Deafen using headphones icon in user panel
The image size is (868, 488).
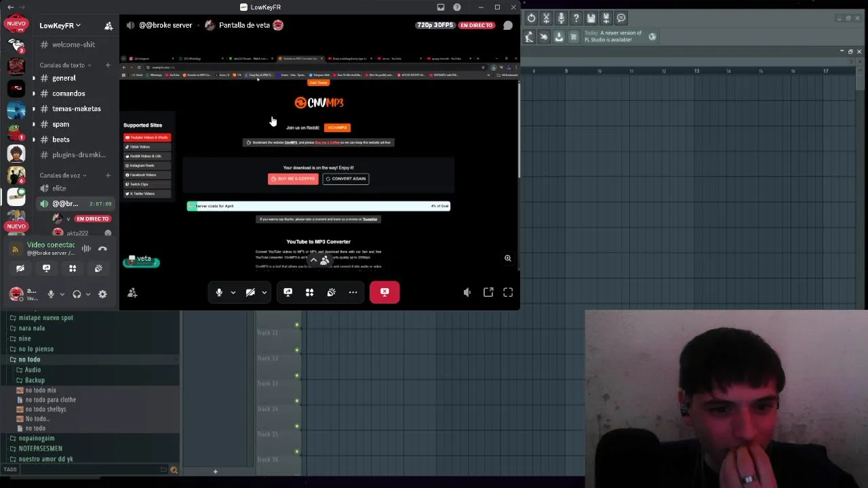pyautogui.click(x=77, y=294)
